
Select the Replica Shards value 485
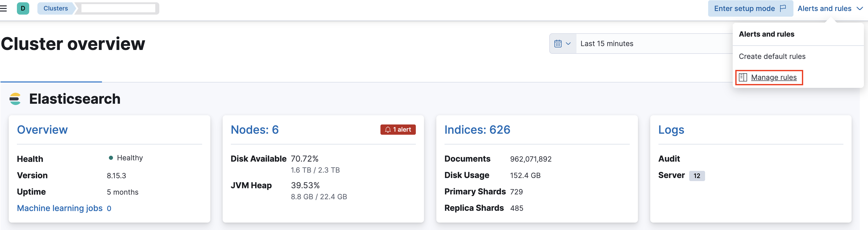click(516, 208)
